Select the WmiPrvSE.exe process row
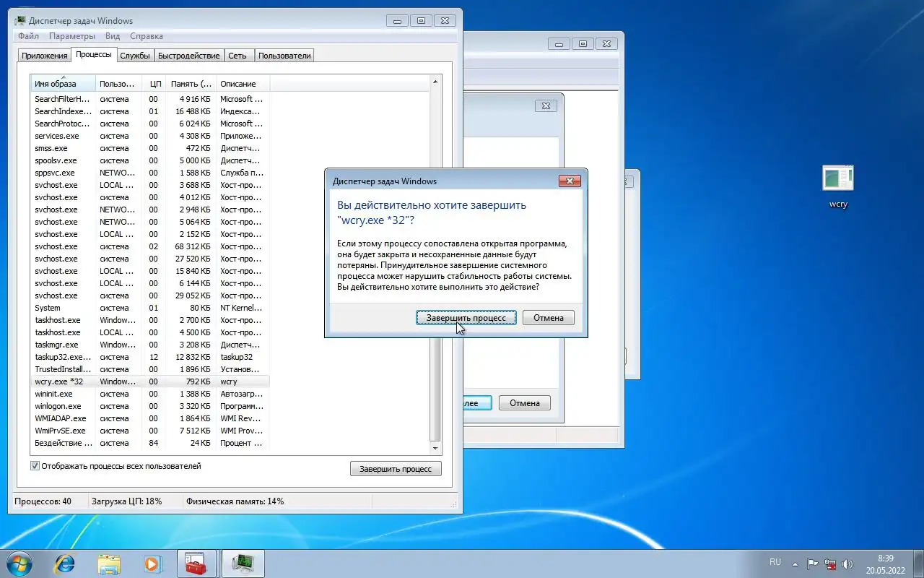 coord(150,431)
